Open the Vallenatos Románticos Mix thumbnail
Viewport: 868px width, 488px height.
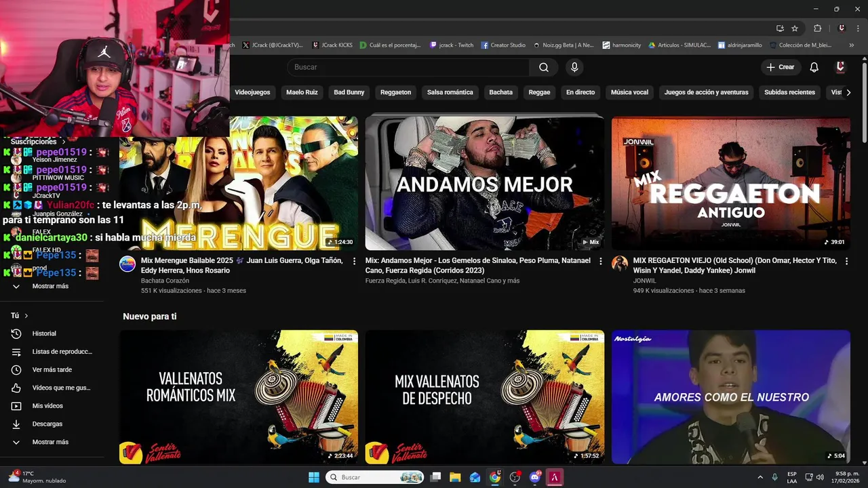pos(239,396)
